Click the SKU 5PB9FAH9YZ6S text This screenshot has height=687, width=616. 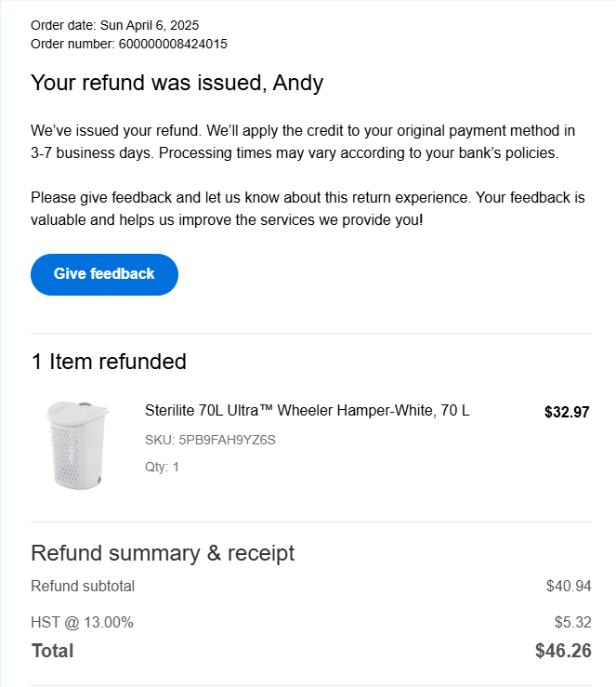pos(210,440)
